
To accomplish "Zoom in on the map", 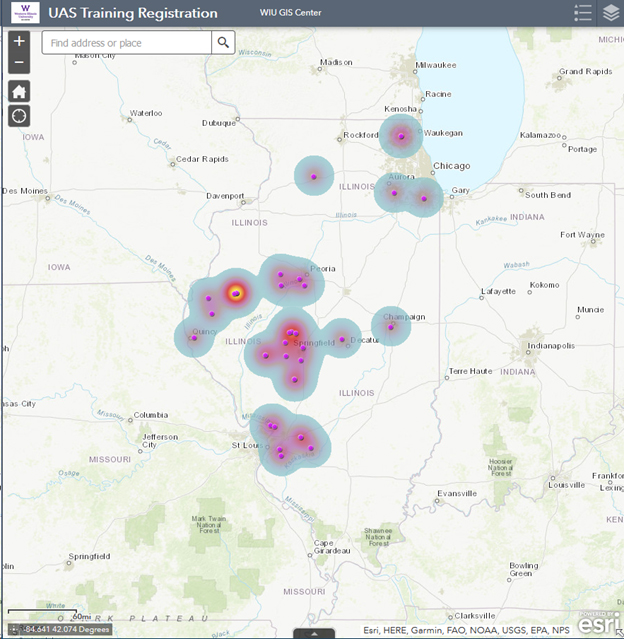I will click(x=19, y=42).
